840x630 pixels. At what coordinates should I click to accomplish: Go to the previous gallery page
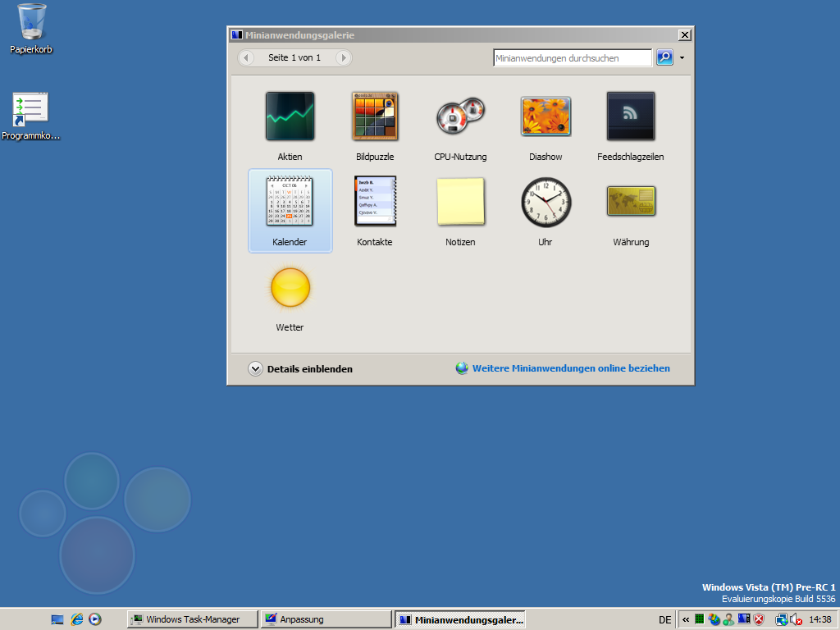[246, 57]
